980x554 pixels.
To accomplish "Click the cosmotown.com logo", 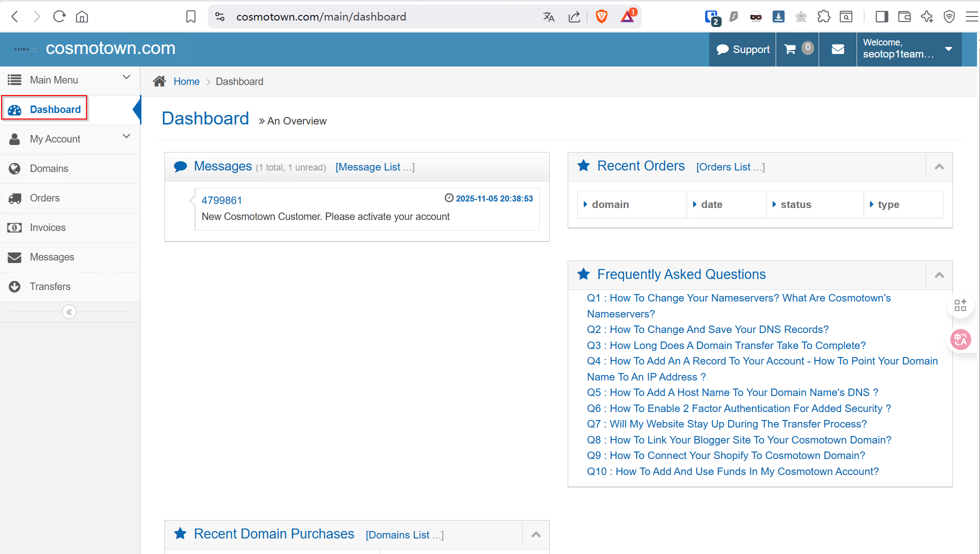I will pos(95,48).
